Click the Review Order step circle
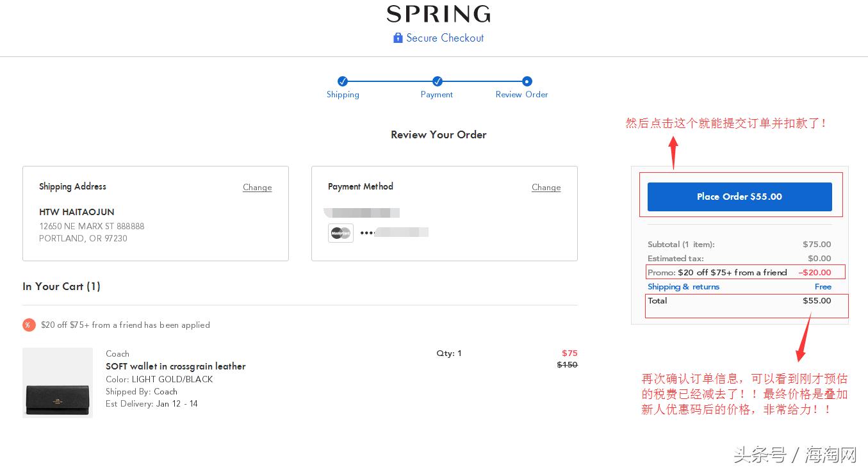This screenshot has width=868, height=470. (527, 81)
